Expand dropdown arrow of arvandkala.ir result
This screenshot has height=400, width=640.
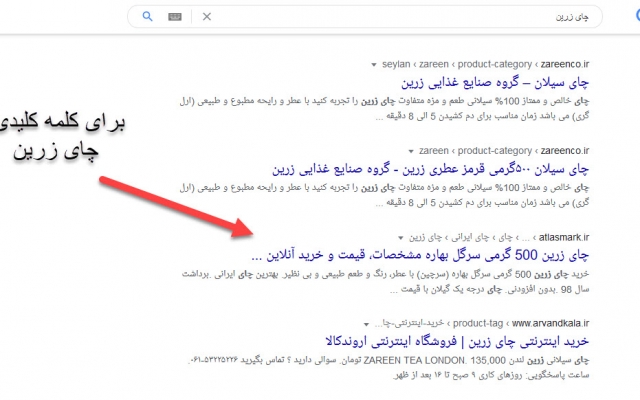(x=366, y=324)
